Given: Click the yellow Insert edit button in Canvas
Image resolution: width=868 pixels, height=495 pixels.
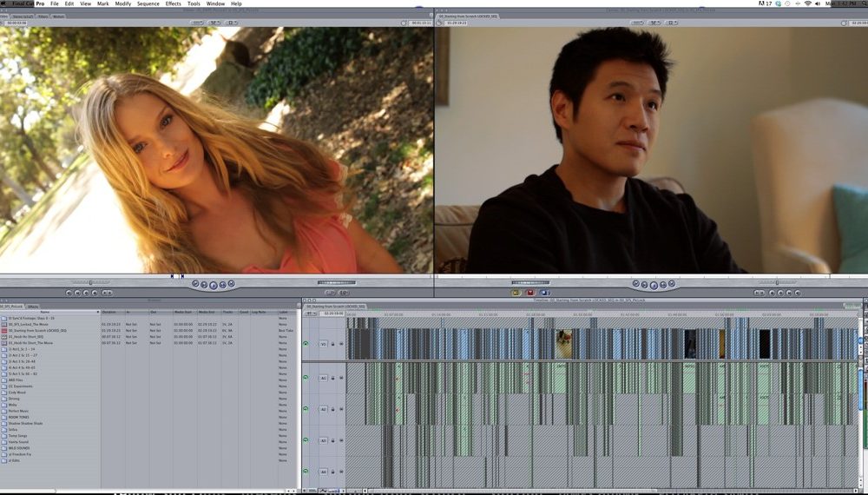Looking at the screenshot, I should coord(516,293).
